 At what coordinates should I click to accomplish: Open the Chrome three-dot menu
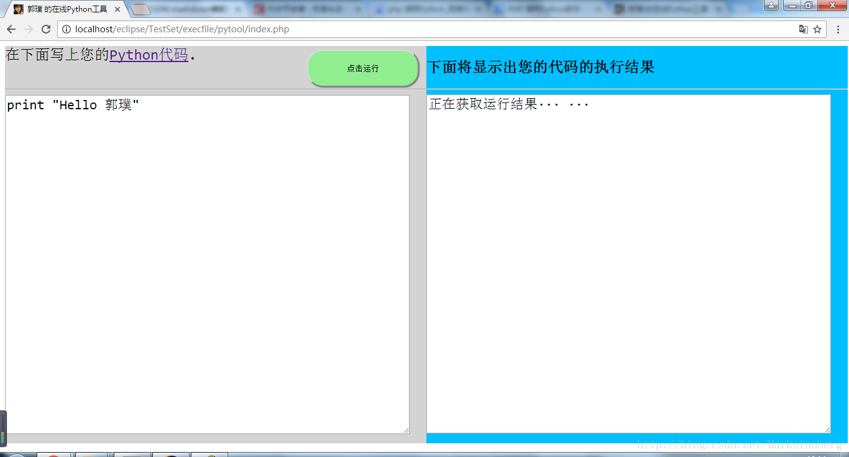(838, 29)
